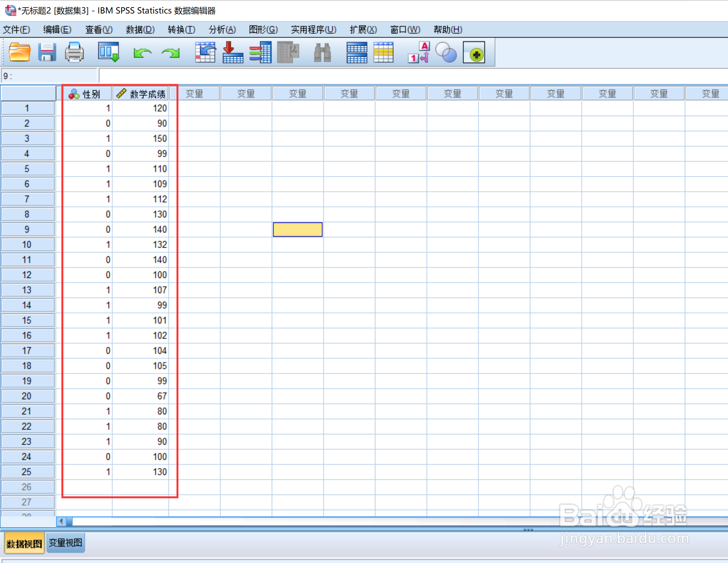Click 数学成绩 cell with value 132
The image size is (728, 563).
(140, 245)
